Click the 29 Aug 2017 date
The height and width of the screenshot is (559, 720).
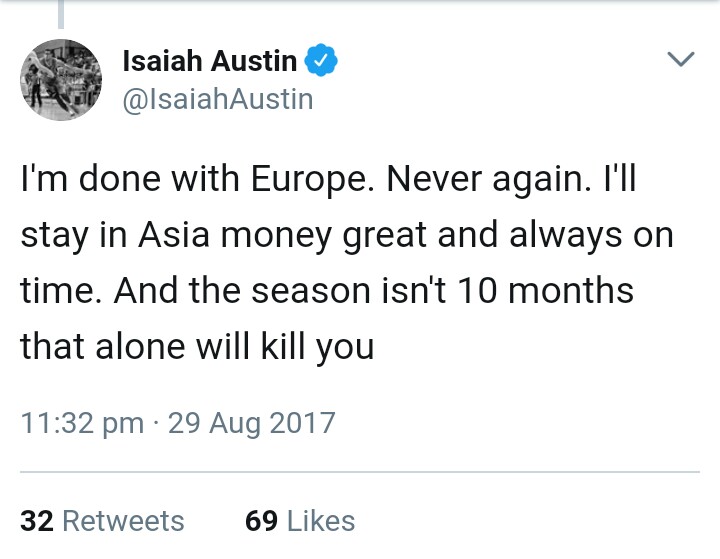[x=251, y=423]
